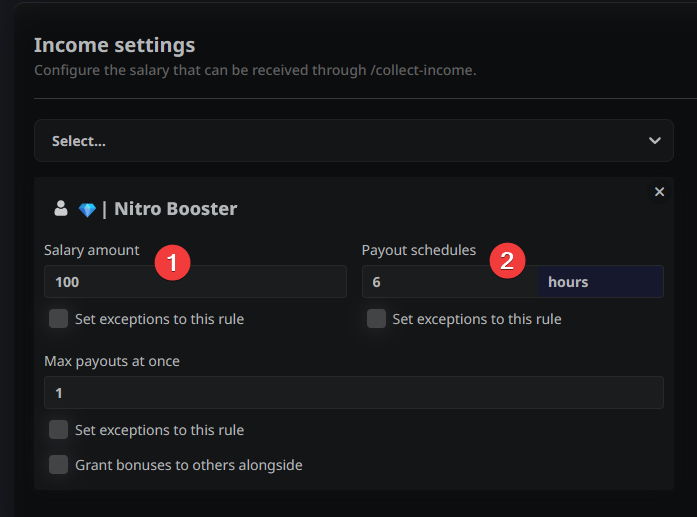The width and height of the screenshot is (697, 517).
Task: Enable exceptions for Max payouts rule
Action: pyautogui.click(x=59, y=430)
